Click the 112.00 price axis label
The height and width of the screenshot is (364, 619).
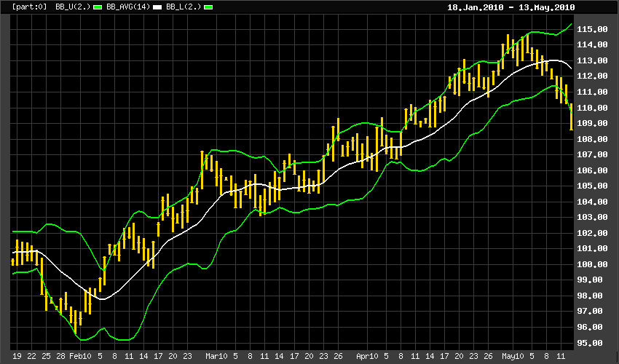click(x=592, y=76)
